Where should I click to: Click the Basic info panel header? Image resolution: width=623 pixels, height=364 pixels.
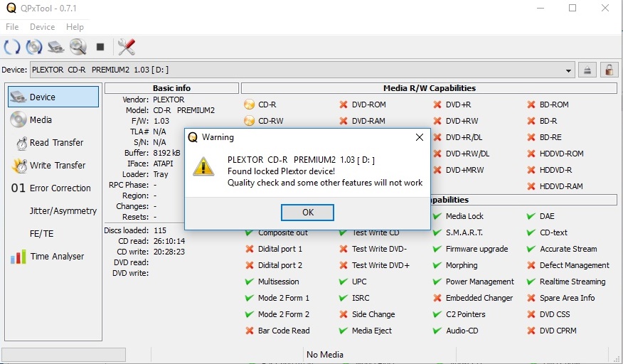171,88
